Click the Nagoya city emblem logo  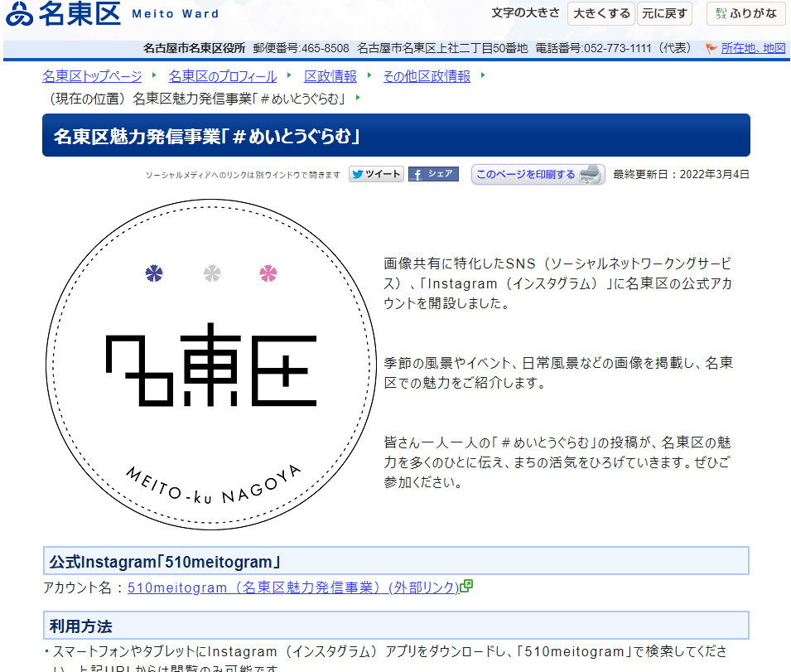[19, 13]
